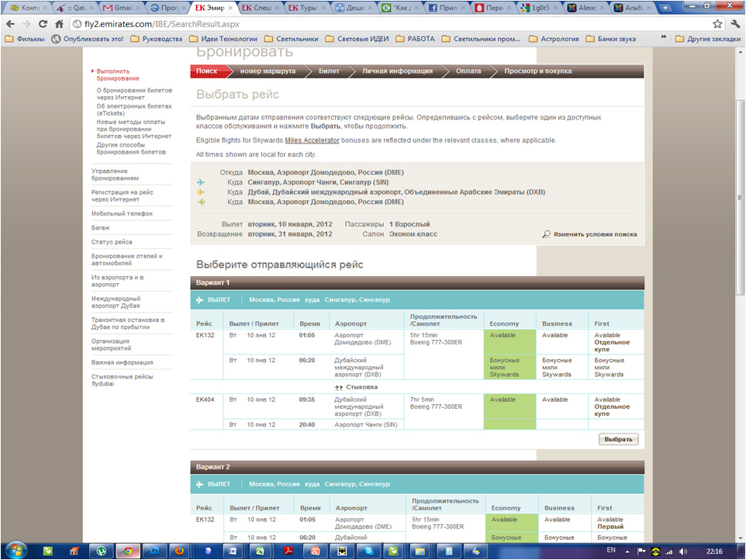The image size is (746, 560).
Task: Select Economy Available cell for flight EK404
Action: (x=509, y=406)
